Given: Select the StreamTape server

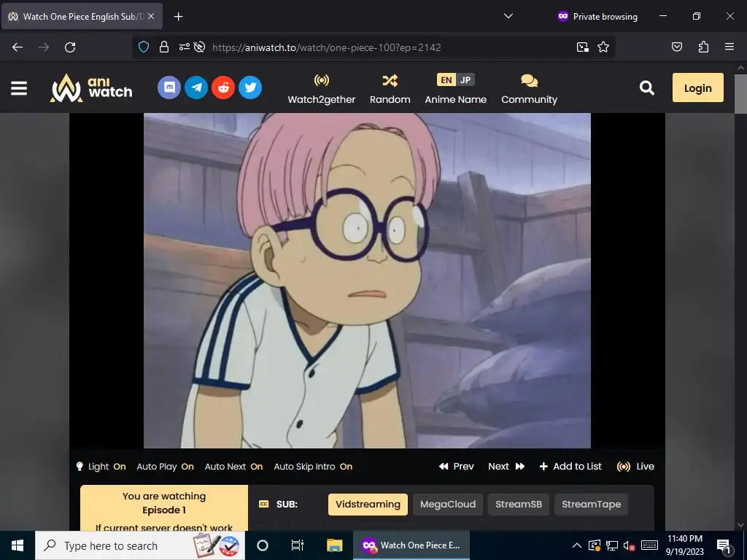Looking at the screenshot, I should point(591,505).
